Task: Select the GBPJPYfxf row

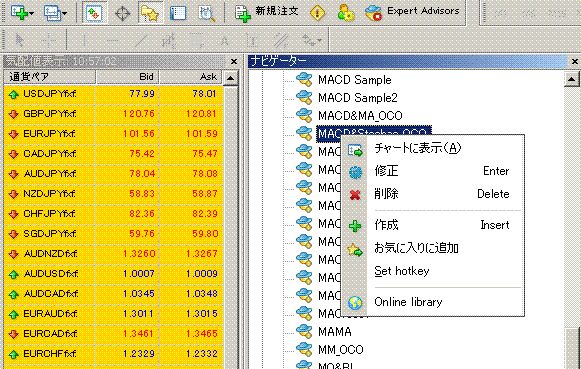Action: 113,114
